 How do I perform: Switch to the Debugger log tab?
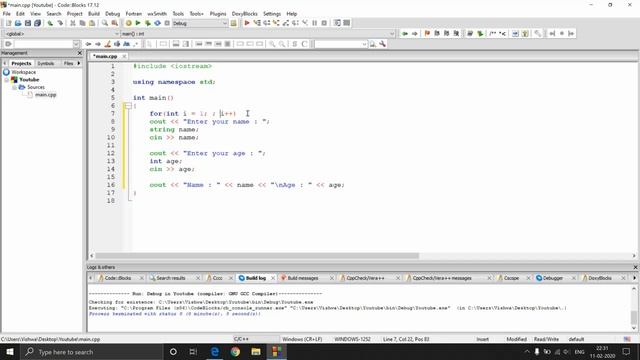(553, 278)
